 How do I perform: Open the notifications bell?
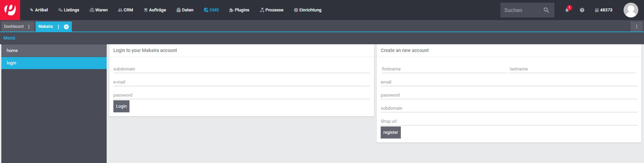click(567, 10)
